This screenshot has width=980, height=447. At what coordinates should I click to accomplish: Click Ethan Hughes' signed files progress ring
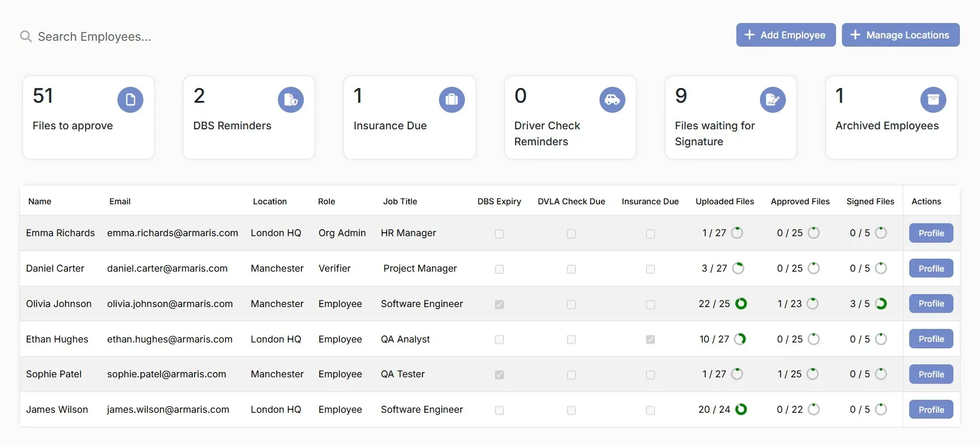(881, 339)
